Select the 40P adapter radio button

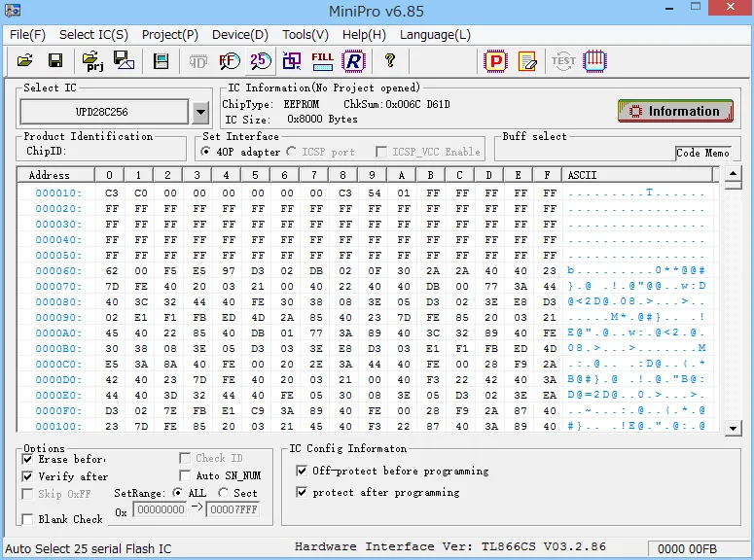205,152
